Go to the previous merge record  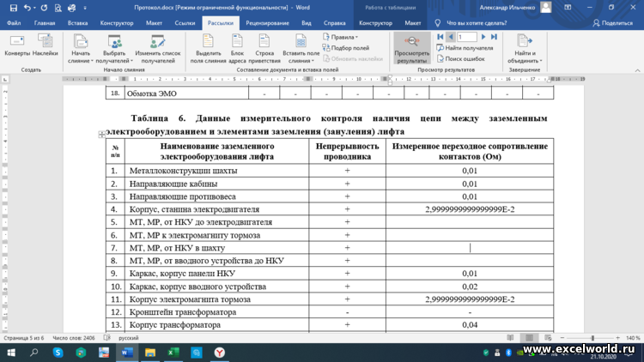tap(451, 37)
